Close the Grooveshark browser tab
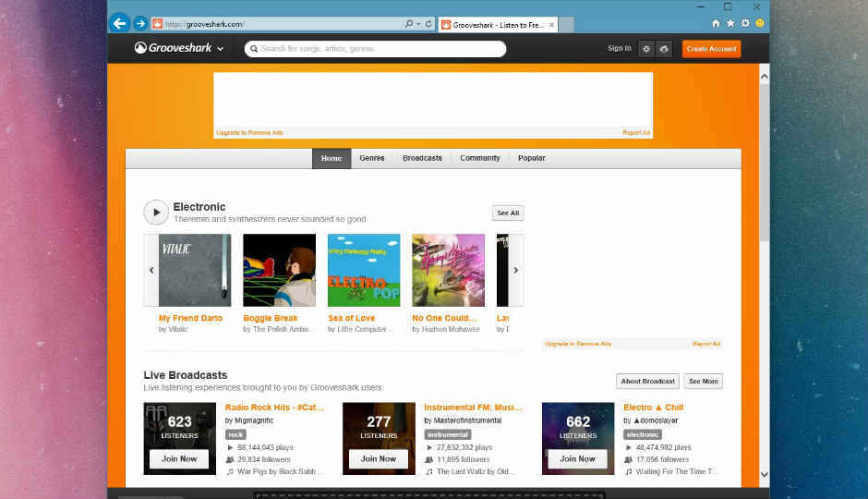This screenshot has width=868, height=499. (551, 25)
